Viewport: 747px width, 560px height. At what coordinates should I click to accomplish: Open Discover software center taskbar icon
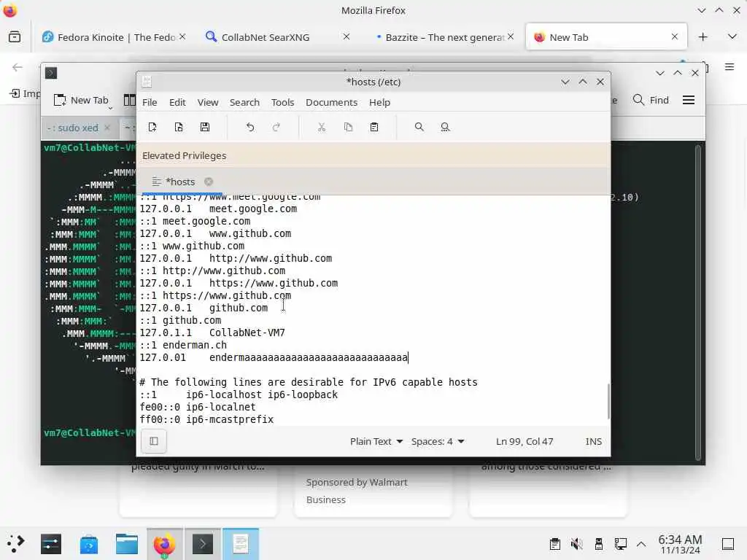(x=89, y=544)
